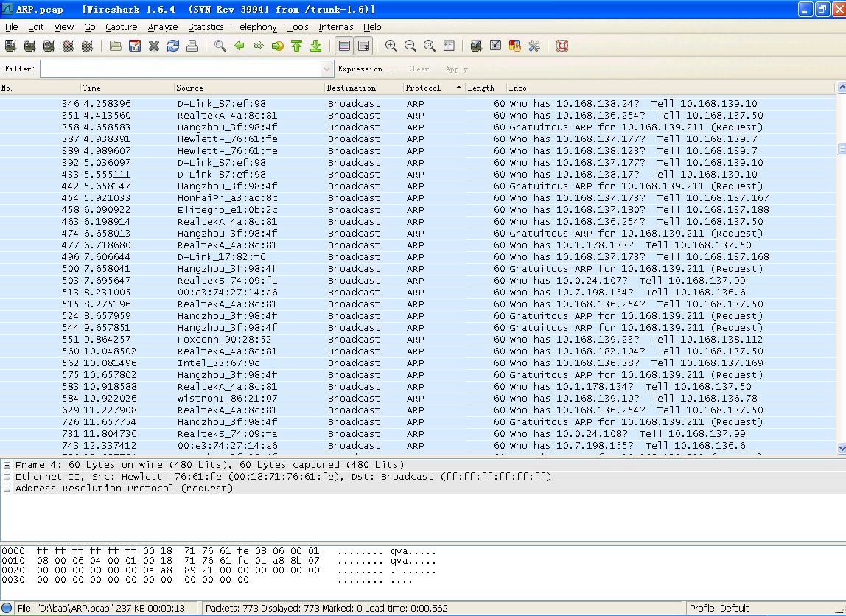This screenshot has width=846, height=616.
Task: Reload the capture file with toolbar icon
Action: (x=173, y=46)
